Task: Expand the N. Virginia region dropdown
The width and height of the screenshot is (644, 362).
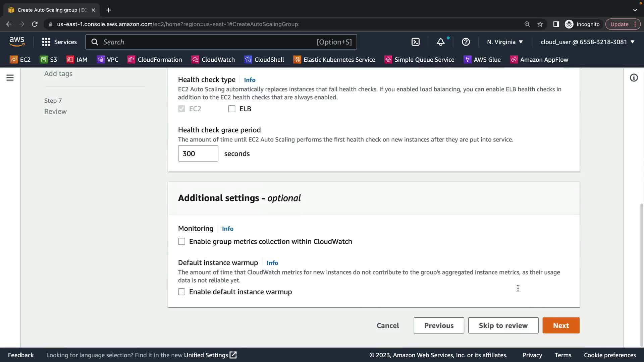Action: pyautogui.click(x=505, y=42)
